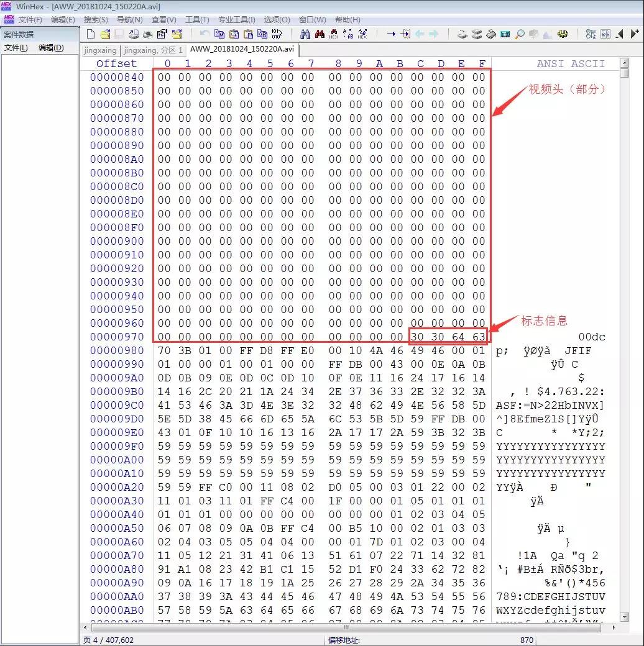Viewport: 644px width, 646px height.
Task: Click the Copy block toolbar icon
Action: coord(220,34)
